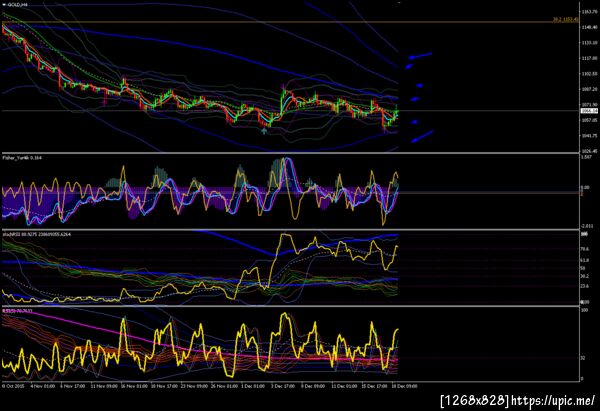
Task: Click the 23 Nov 09:00 time label
Action: coord(194,386)
